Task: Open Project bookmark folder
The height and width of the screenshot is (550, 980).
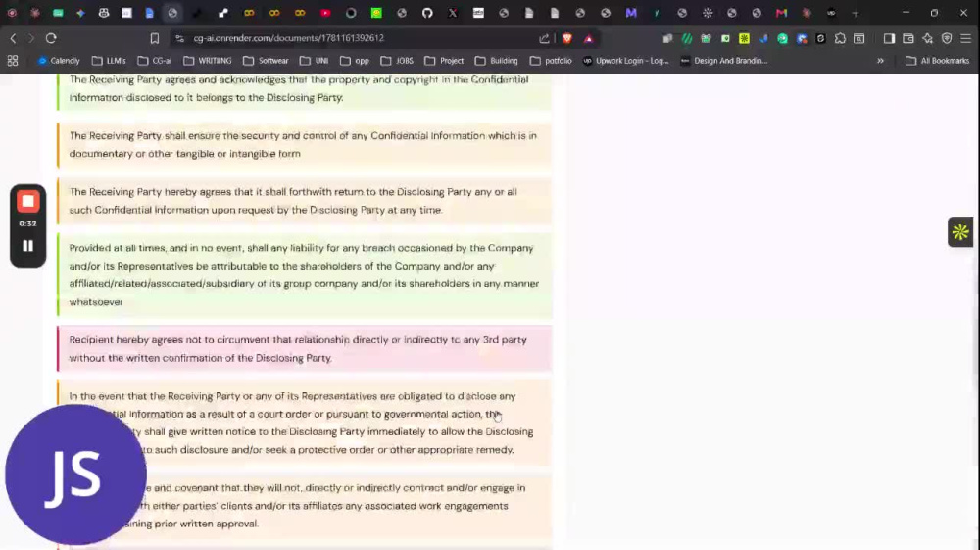Action: pos(444,61)
